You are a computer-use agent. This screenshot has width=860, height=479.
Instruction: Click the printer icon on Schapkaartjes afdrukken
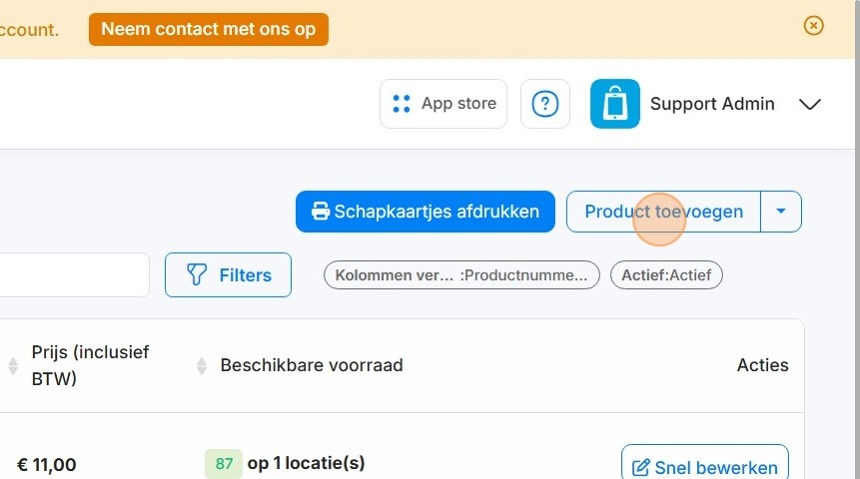tap(320, 211)
